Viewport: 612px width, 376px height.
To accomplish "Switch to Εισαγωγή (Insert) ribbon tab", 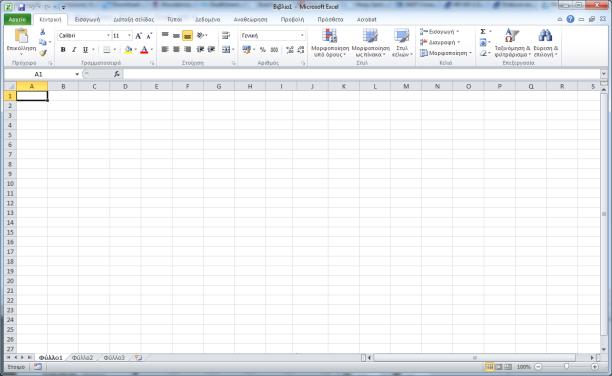I will point(87,19).
